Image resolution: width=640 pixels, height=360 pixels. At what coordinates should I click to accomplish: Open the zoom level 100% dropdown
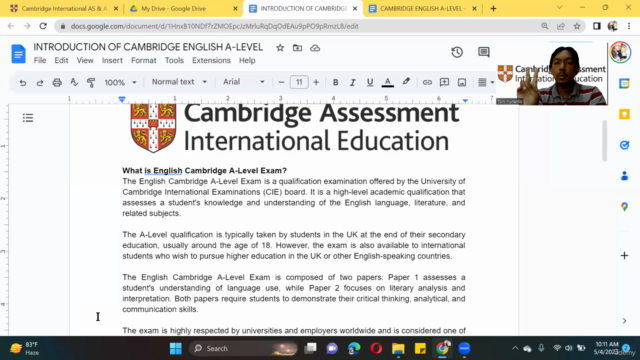pos(120,82)
